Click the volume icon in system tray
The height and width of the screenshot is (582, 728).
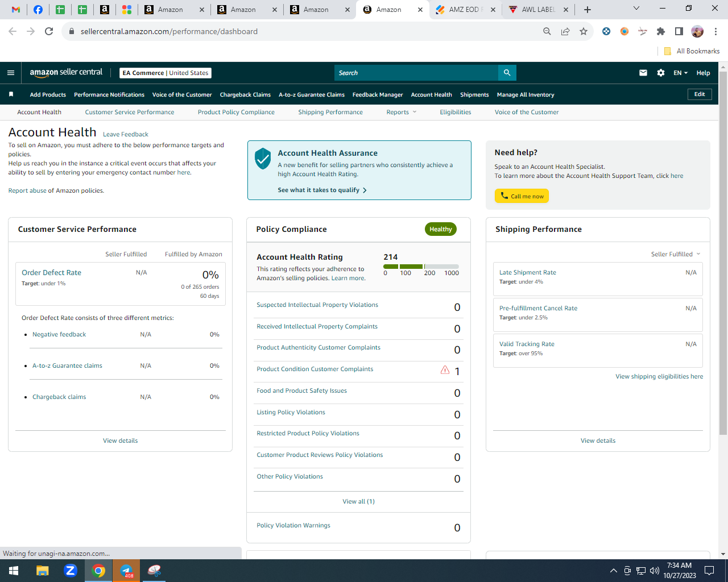pyautogui.click(x=655, y=571)
